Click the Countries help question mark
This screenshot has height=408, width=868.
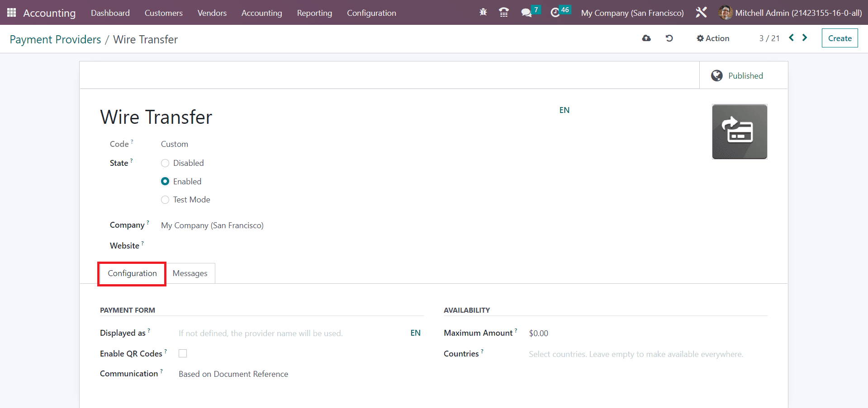482,351
